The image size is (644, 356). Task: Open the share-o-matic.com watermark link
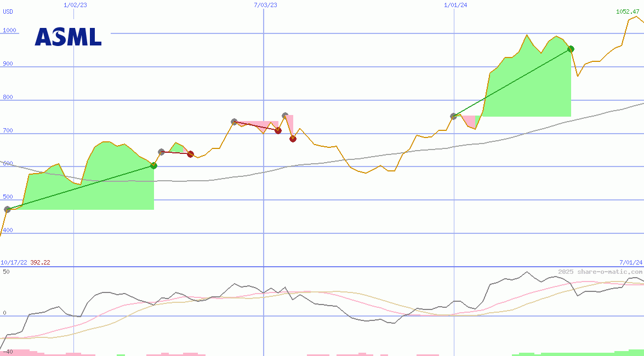coord(600,272)
